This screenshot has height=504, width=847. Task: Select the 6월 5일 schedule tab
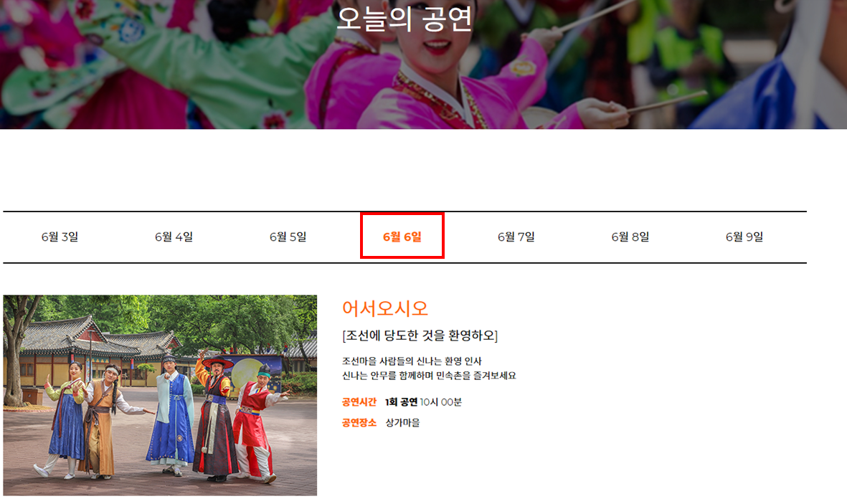pyautogui.click(x=288, y=237)
